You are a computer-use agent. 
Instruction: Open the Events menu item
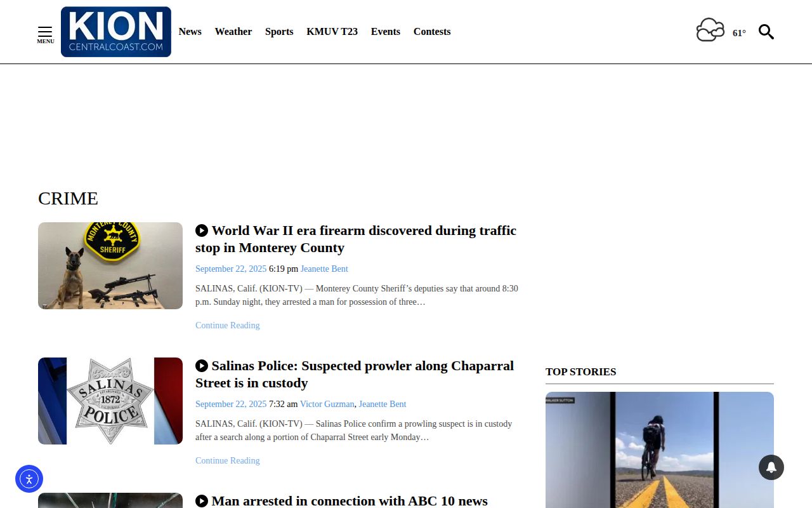386,32
